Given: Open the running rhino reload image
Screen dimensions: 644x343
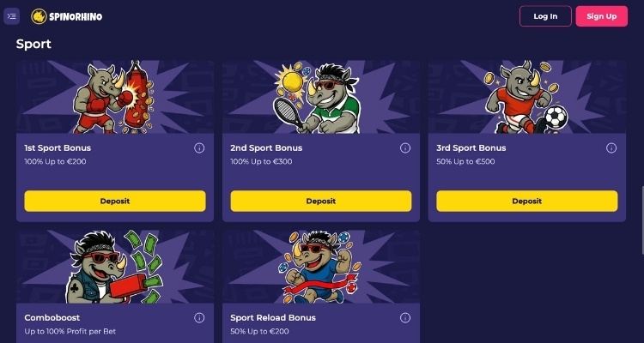Looking at the screenshot, I should [321, 267].
